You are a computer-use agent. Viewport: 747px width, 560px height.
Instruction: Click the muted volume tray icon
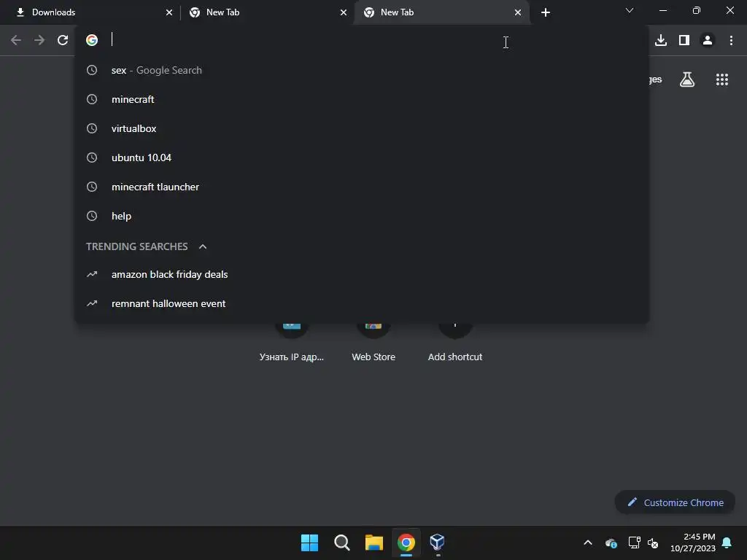tap(653, 542)
